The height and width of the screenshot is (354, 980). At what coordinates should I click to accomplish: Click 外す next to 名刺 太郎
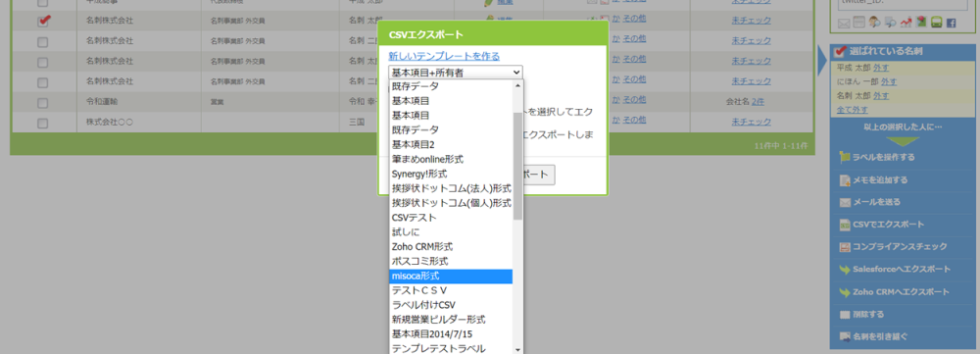click(x=881, y=96)
